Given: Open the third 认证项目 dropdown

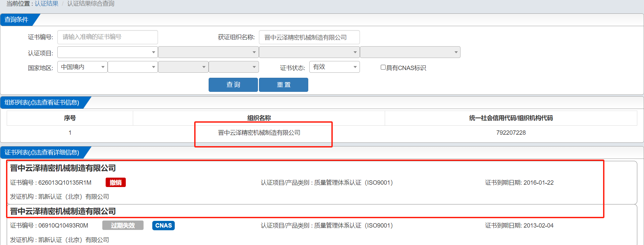Looking at the screenshot, I should [x=309, y=52].
